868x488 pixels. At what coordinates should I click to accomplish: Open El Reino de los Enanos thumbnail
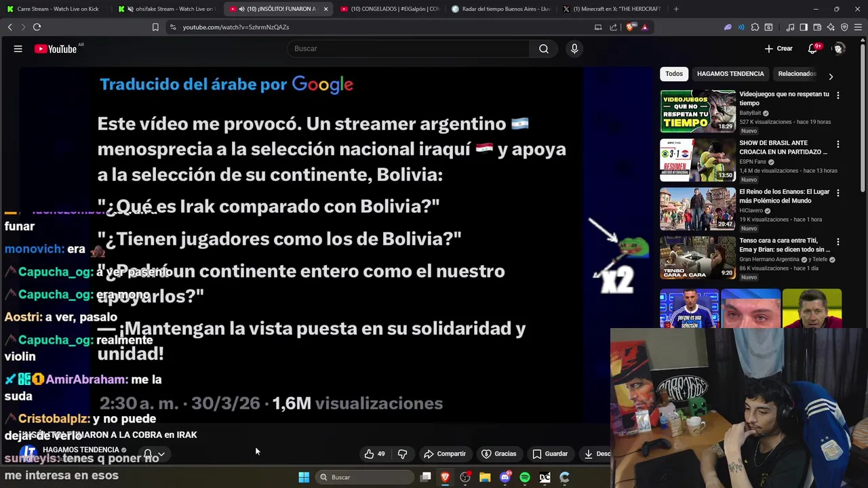[x=698, y=209]
